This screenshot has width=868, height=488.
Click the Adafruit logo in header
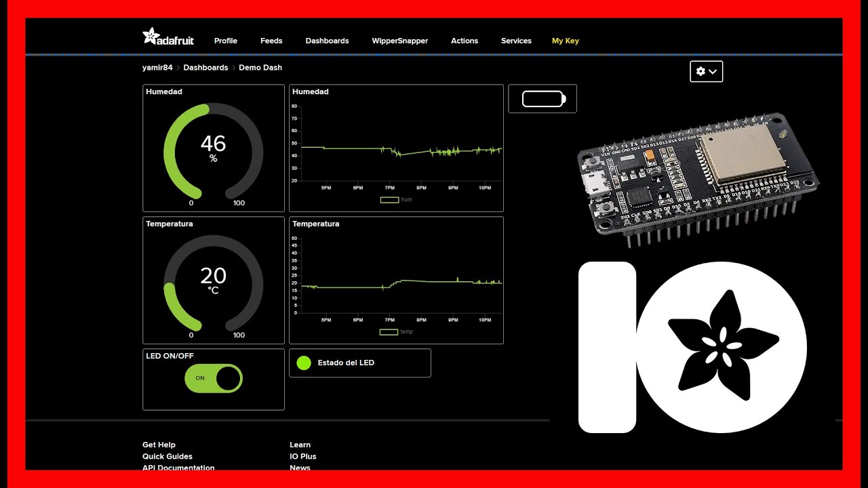(x=168, y=37)
